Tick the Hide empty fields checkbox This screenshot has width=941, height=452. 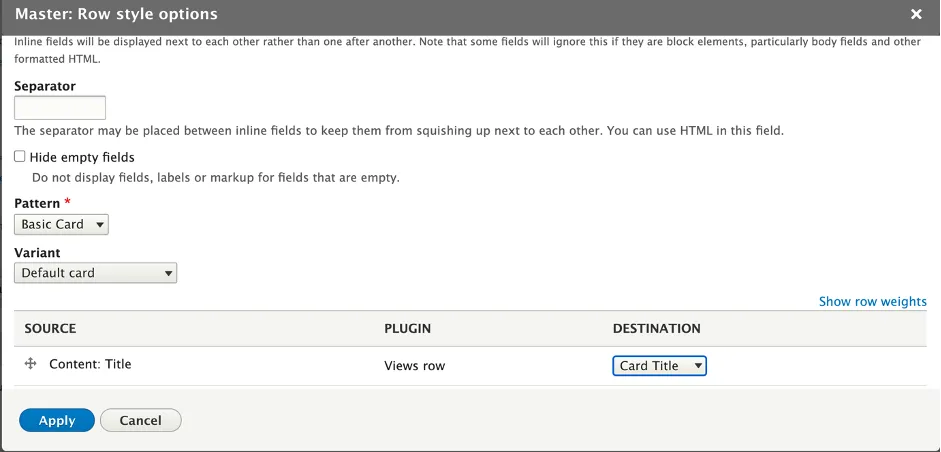tap(20, 157)
